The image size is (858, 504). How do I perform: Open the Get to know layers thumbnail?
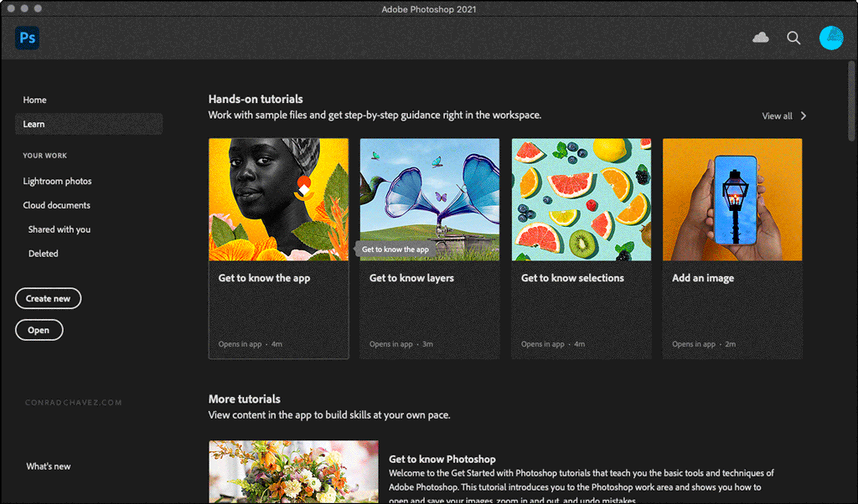(430, 199)
